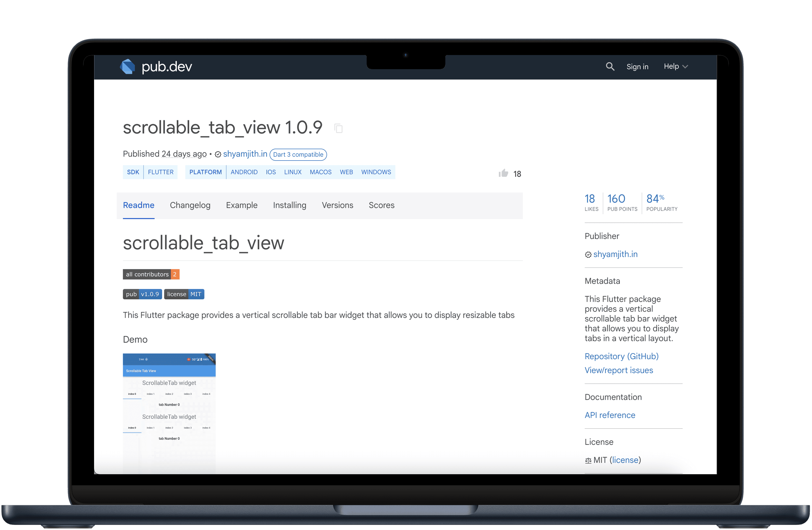Click verified publisher badge beside shyamjith.in
812x530 pixels.
218,154
